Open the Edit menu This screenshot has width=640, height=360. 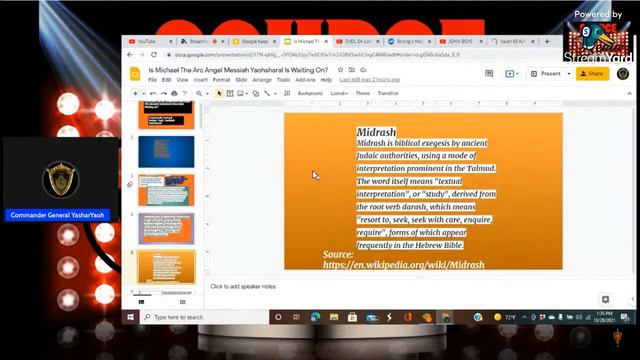(x=166, y=80)
